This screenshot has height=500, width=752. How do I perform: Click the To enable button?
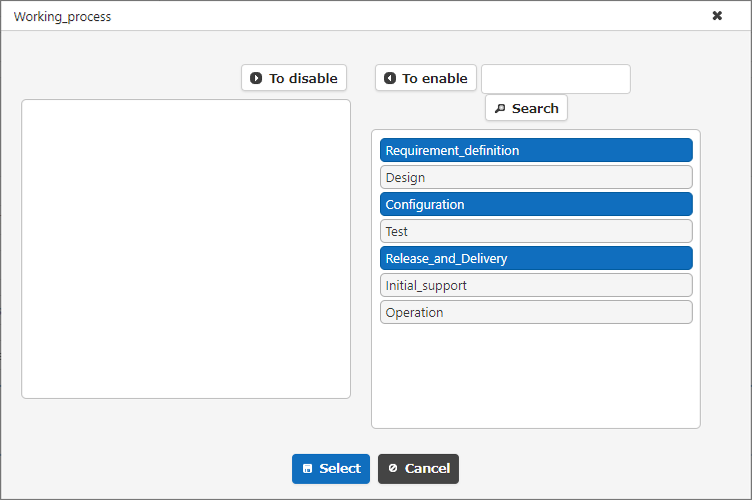(426, 78)
